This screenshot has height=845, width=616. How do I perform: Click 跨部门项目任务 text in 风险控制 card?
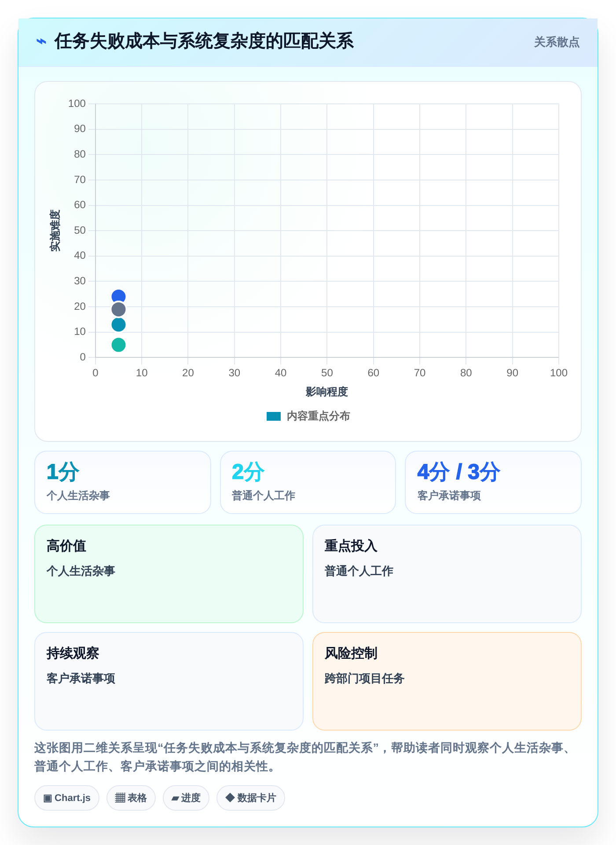coord(364,679)
